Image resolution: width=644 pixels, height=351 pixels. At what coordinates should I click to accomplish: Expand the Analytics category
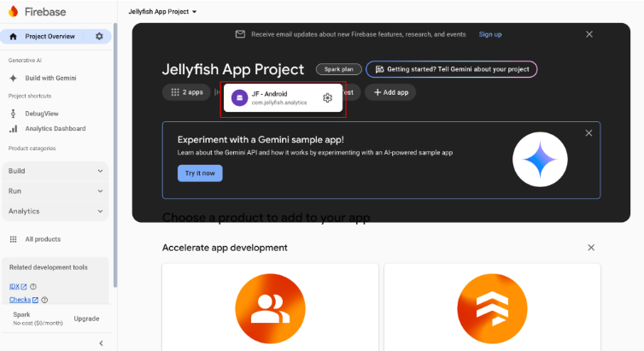(x=56, y=211)
